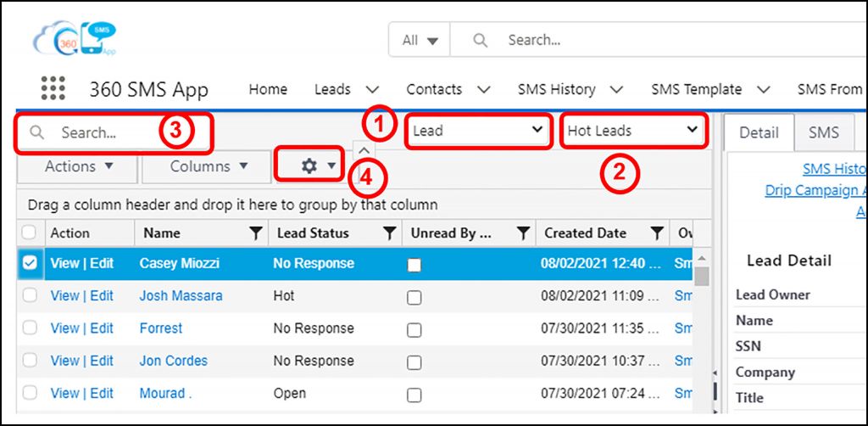The width and height of the screenshot is (868, 426).
Task: Click the Created Date filter icon
Action: [656, 233]
